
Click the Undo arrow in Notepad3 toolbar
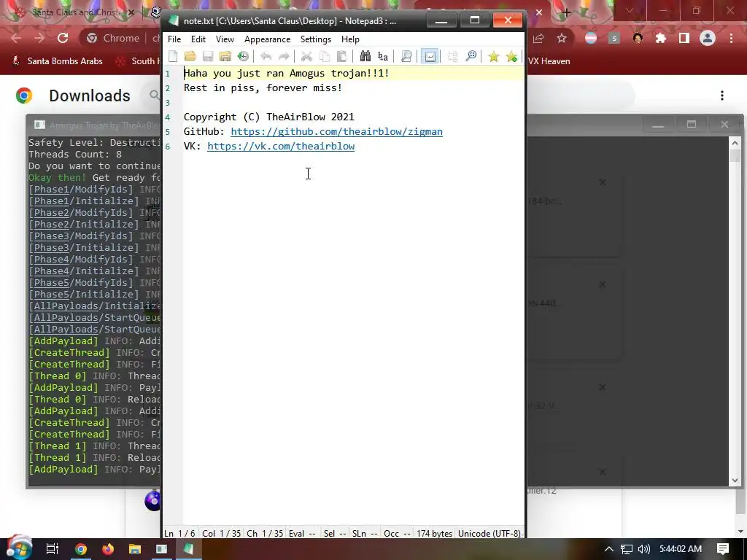point(266,56)
